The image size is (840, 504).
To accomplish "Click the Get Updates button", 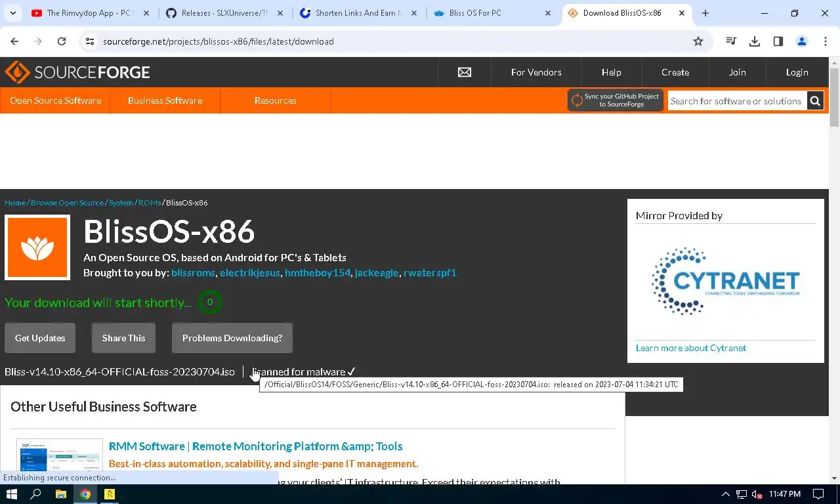I will click(40, 338).
